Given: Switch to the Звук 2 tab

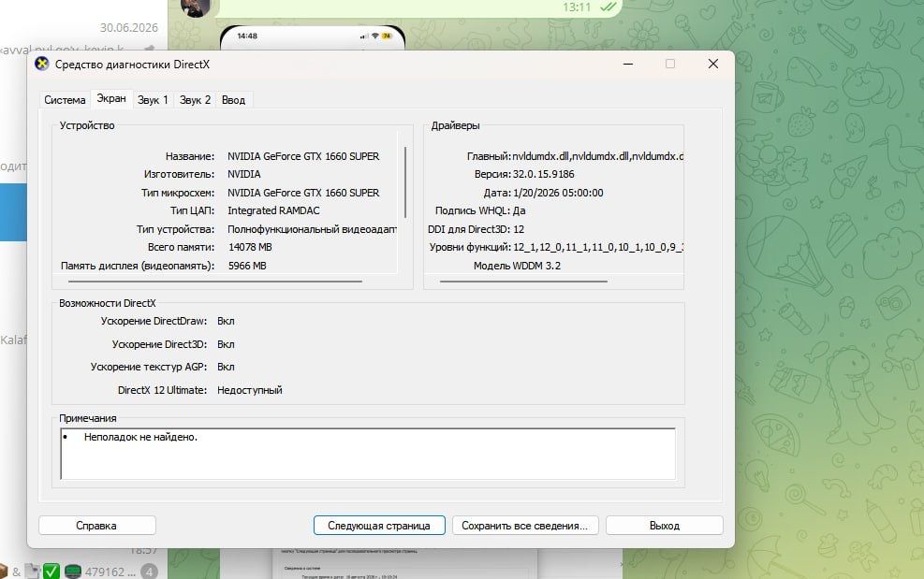Looking at the screenshot, I should pyautogui.click(x=195, y=99).
